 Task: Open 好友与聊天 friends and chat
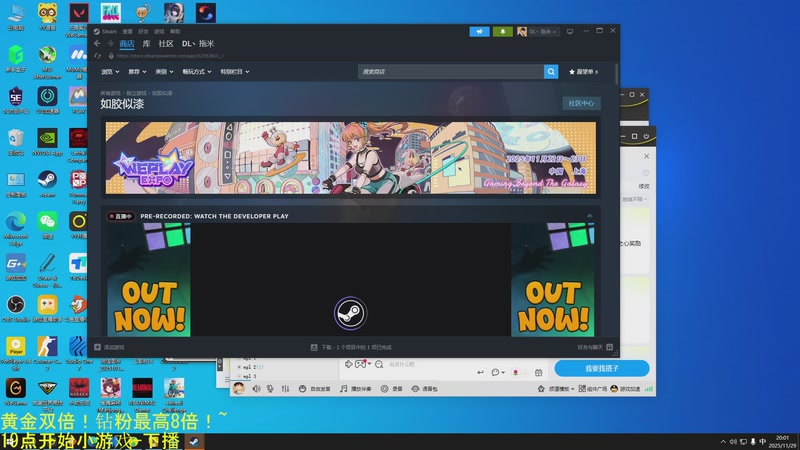tap(594, 347)
